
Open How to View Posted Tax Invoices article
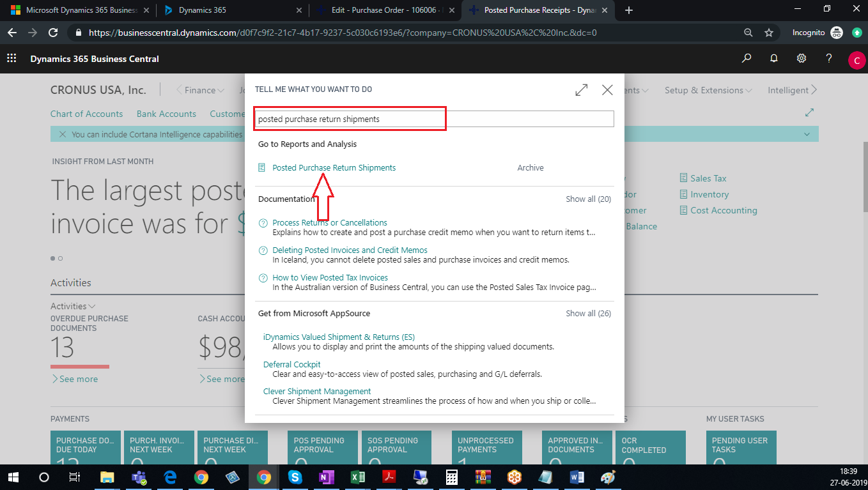(330, 277)
